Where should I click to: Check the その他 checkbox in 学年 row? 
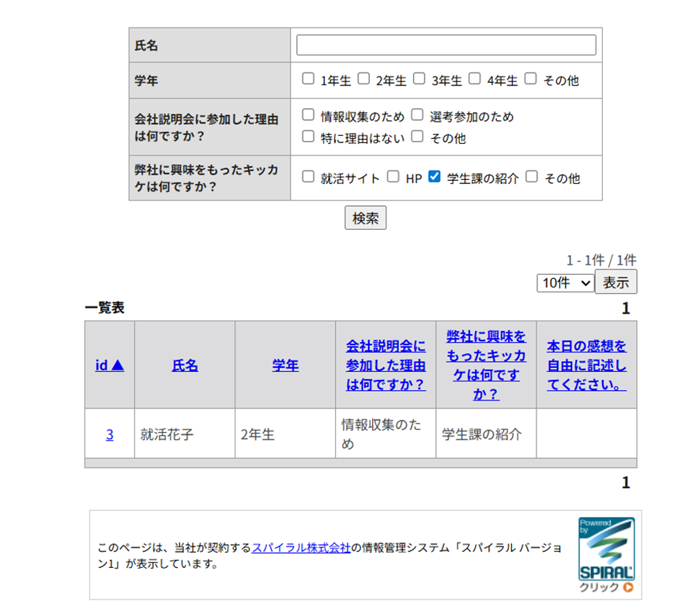(530, 79)
